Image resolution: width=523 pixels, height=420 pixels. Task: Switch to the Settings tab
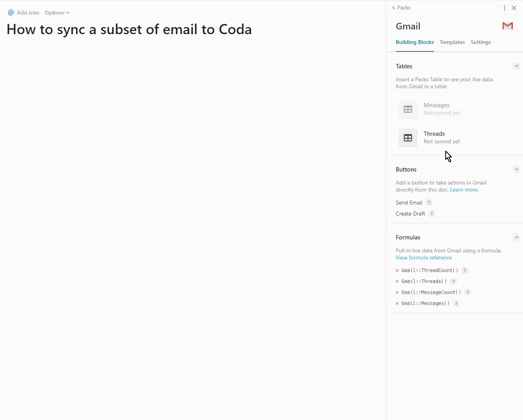[x=481, y=42]
